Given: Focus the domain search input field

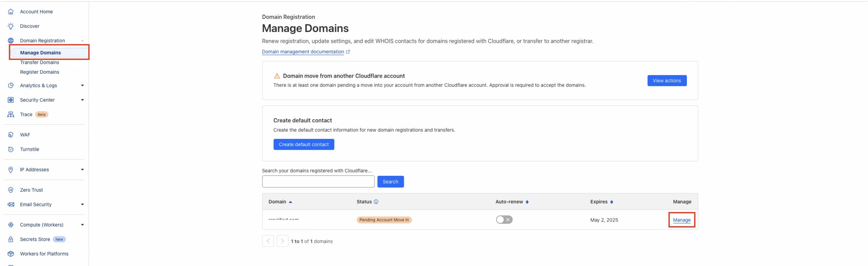Looking at the screenshot, I should [x=318, y=181].
